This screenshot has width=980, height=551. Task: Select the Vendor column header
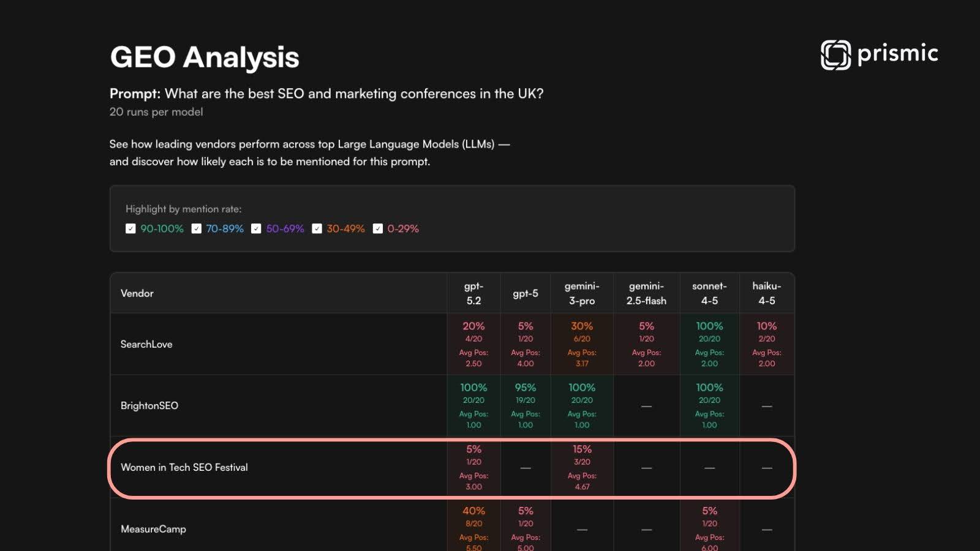pyautogui.click(x=137, y=293)
